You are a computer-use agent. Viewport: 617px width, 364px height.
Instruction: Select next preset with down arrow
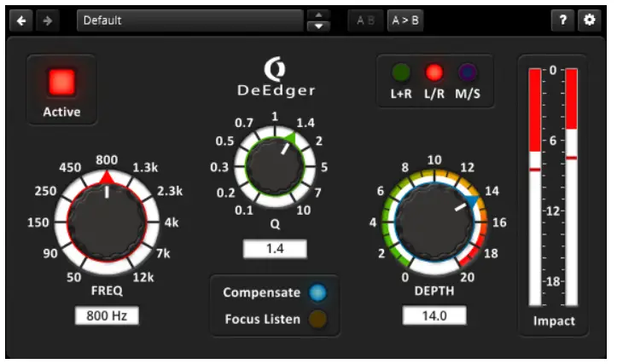click(318, 26)
